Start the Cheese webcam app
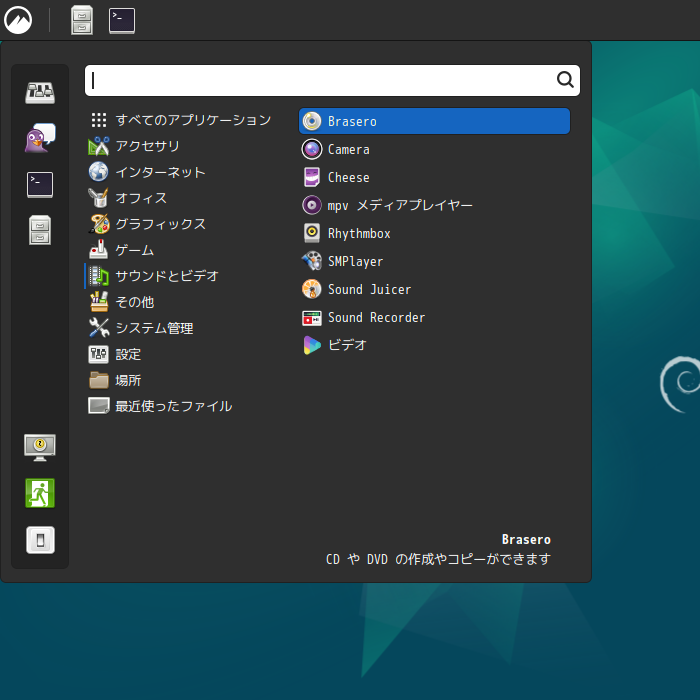Screen dimensions: 700x700 click(x=348, y=177)
